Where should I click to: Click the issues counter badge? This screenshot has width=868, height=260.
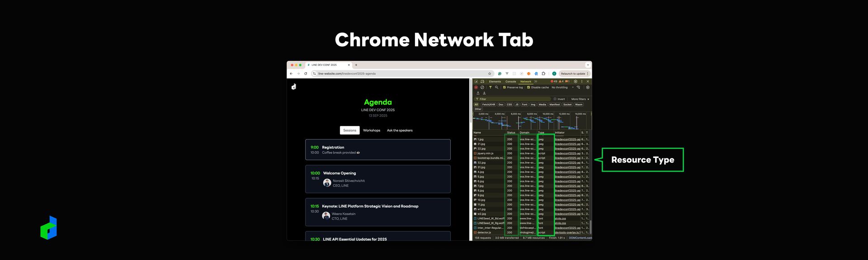pyautogui.click(x=567, y=82)
